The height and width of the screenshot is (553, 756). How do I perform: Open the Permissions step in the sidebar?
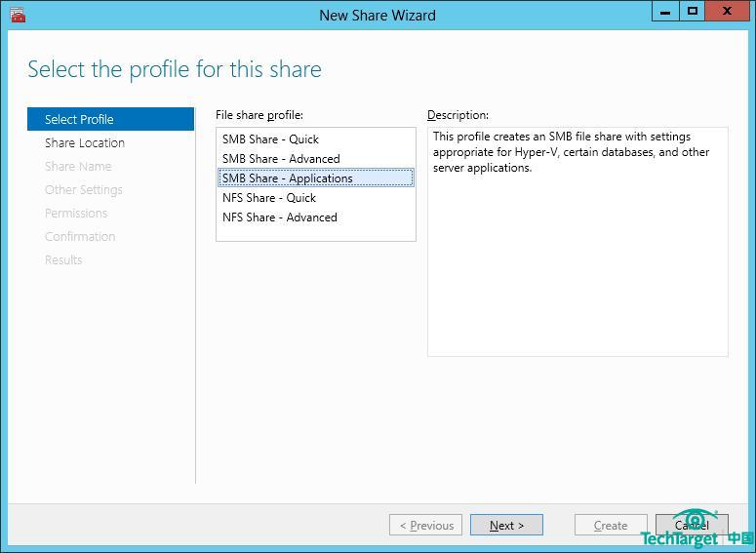coord(76,213)
